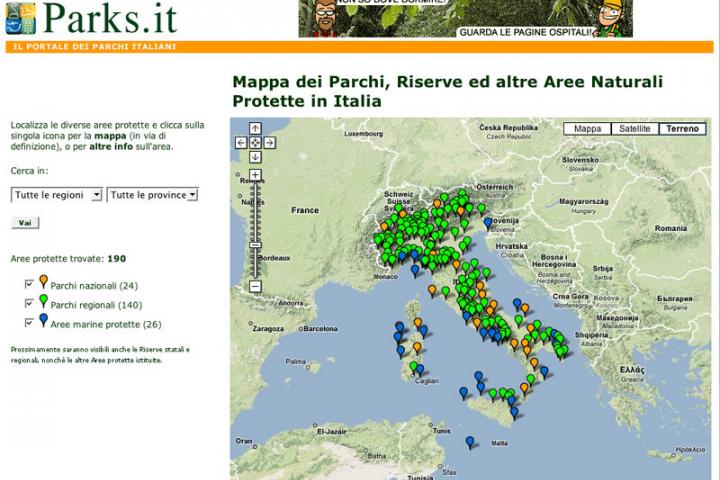
Task: Expand the Tutte le province dropdown
Action: click(153, 195)
